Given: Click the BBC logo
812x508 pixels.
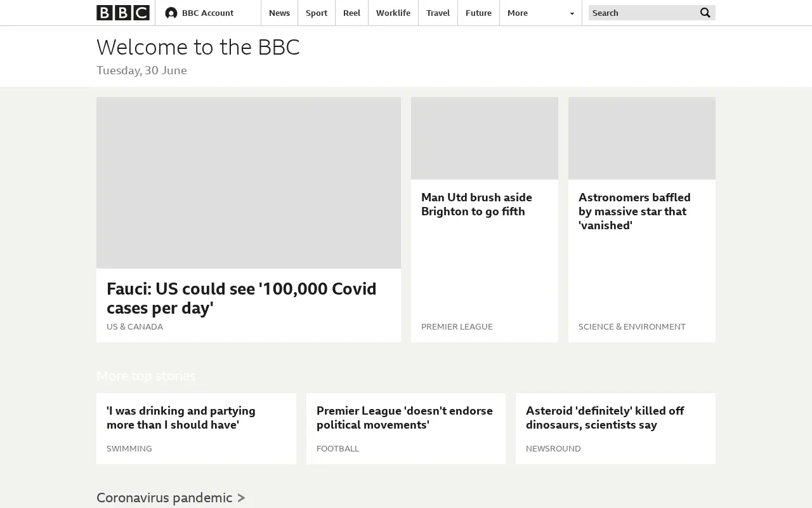Looking at the screenshot, I should point(123,13).
